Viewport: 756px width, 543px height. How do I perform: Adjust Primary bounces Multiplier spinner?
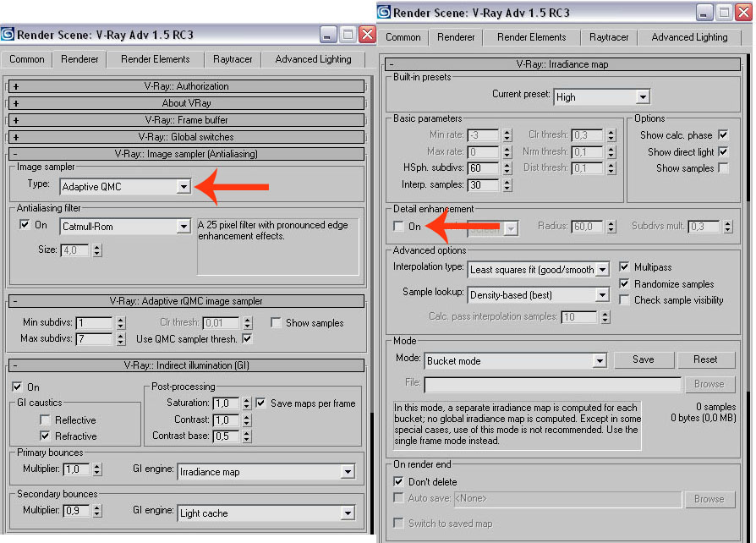tap(97, 469)
